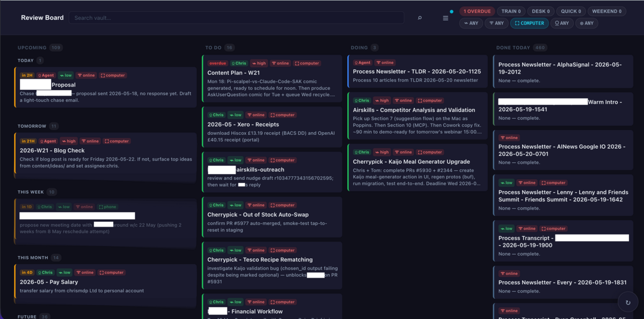The width and height of the screenshot is (644, 319).
Task: Toggle the DESK 0 filter chip
Action: tap(540, 11)
